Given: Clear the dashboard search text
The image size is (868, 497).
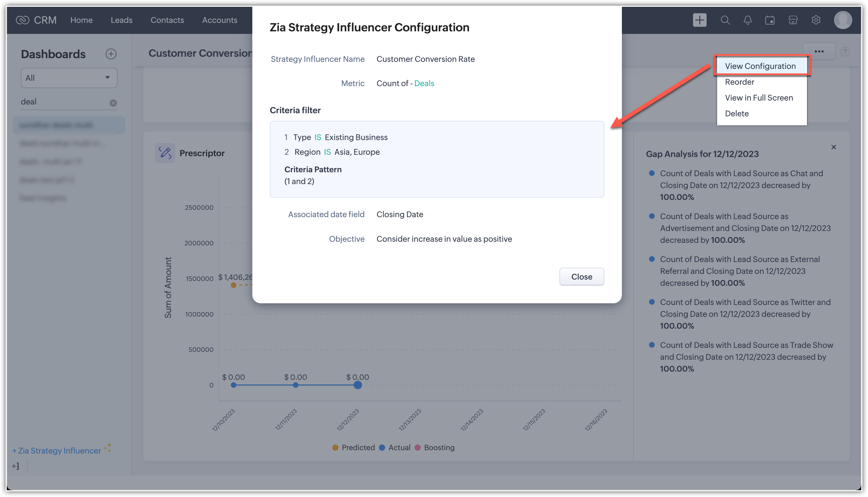Looking at the screenshot, I should pyautogui.click(x=113, y=103).
